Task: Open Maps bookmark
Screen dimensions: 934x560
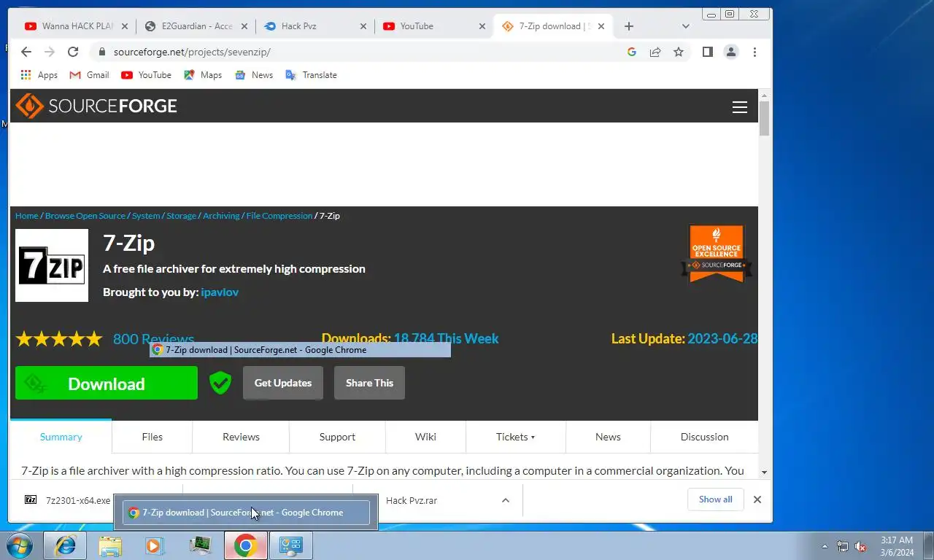Action: (x=203, y=75)
